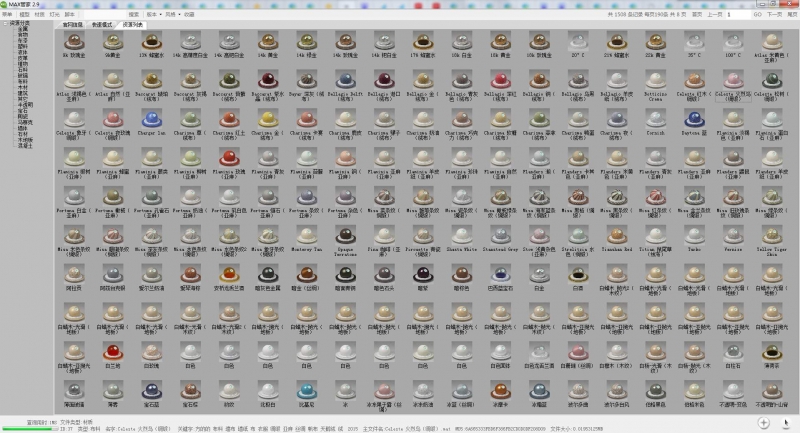The height and width of the screenshot is (433, 800).
Task: Open the 风格 dropdown in toolbar
Action: [172, 15]
